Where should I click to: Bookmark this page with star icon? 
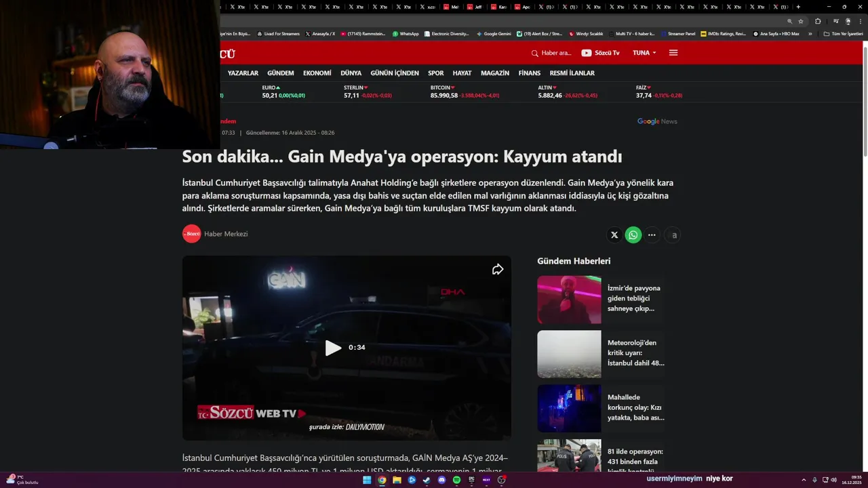point(801,21)
